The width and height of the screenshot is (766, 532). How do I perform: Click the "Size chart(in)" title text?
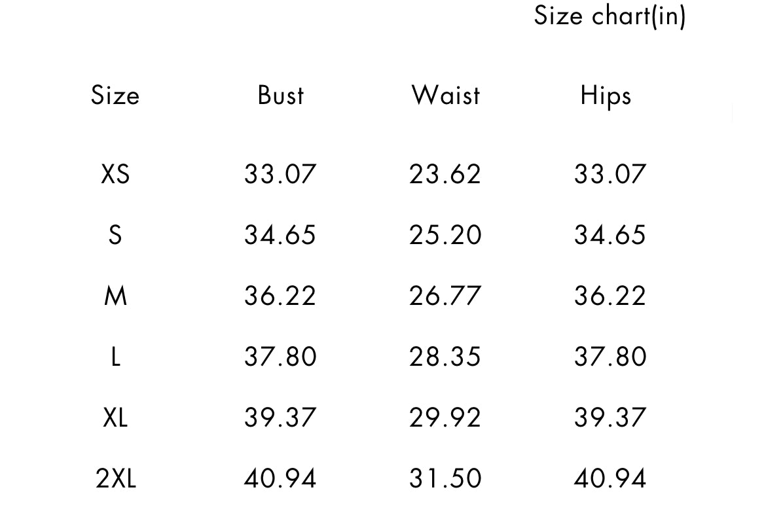click(x=610, y=16)
